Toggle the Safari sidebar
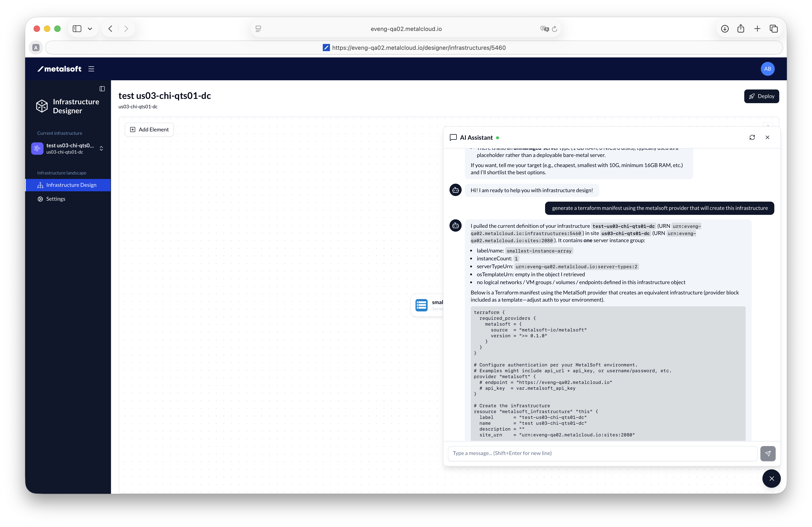The height and width of the screenshot is (527, 812). click(x=77, y=29)
